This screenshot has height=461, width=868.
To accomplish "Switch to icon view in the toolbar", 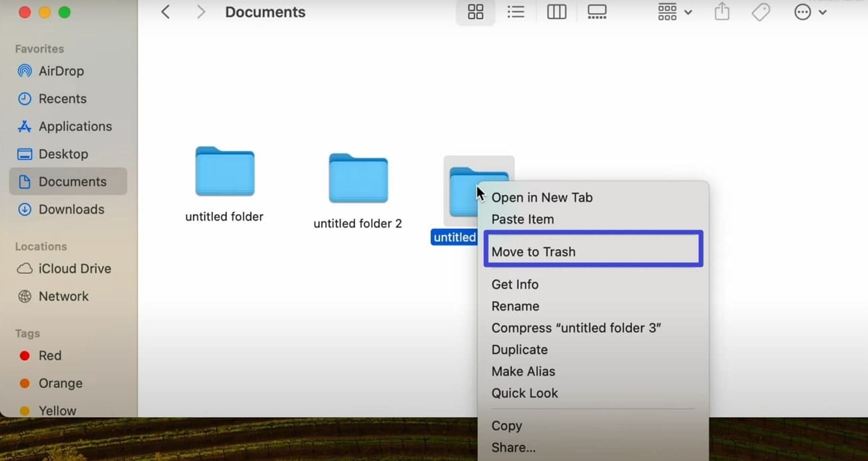I will [x=475, y=11].
